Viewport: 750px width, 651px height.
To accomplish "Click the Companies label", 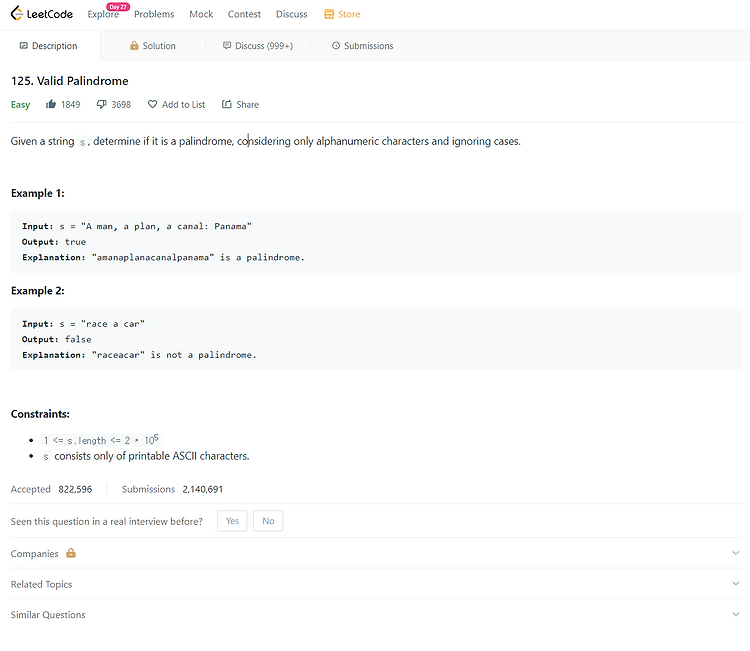I will [x=34, y=553].
